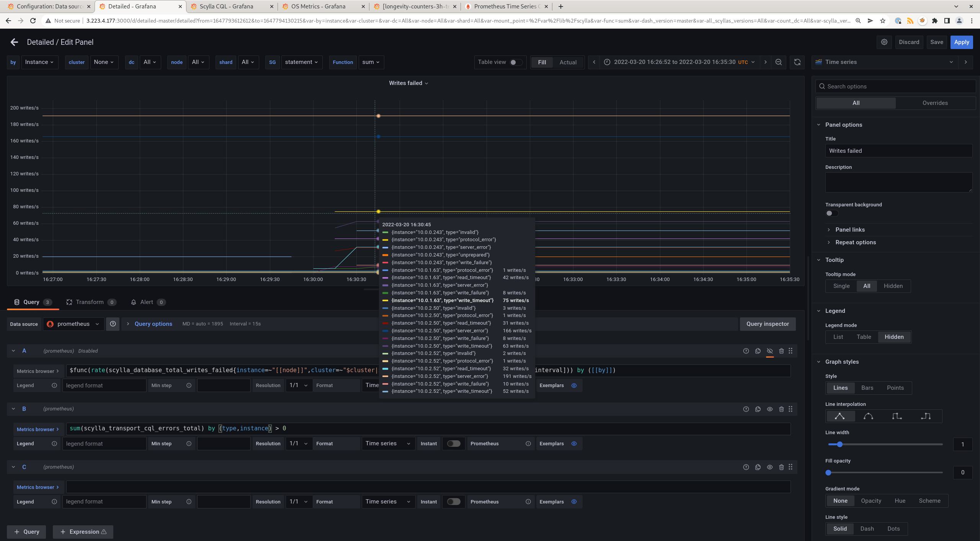Switch to the Transform tab
This screenshot has height=541, width=980.
(x=90, y=302)
